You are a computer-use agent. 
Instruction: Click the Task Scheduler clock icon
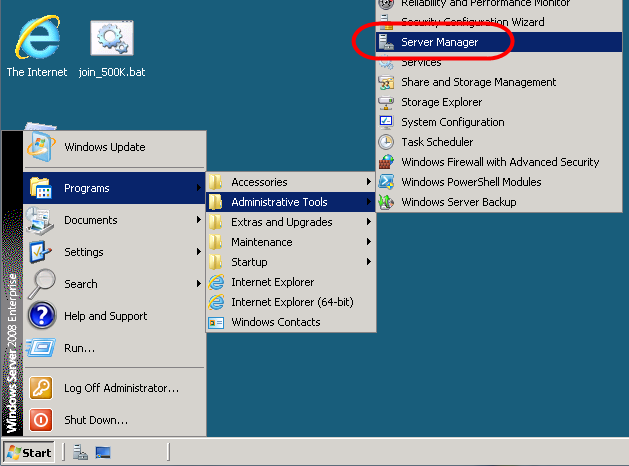386,142
